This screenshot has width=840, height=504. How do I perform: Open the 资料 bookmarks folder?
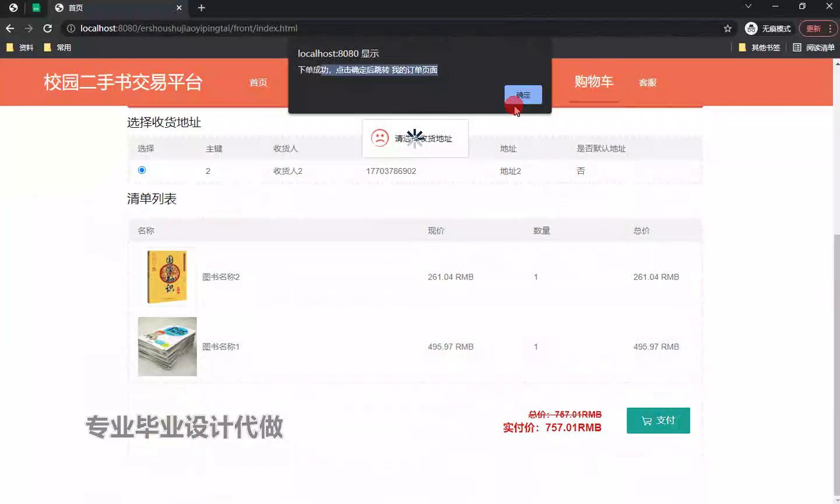21,47
